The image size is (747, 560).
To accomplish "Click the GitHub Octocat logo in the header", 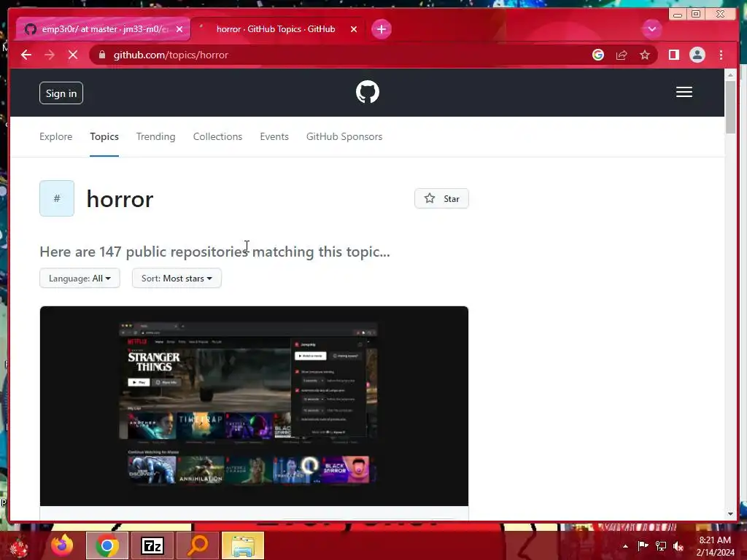I will tap(368, 92).
